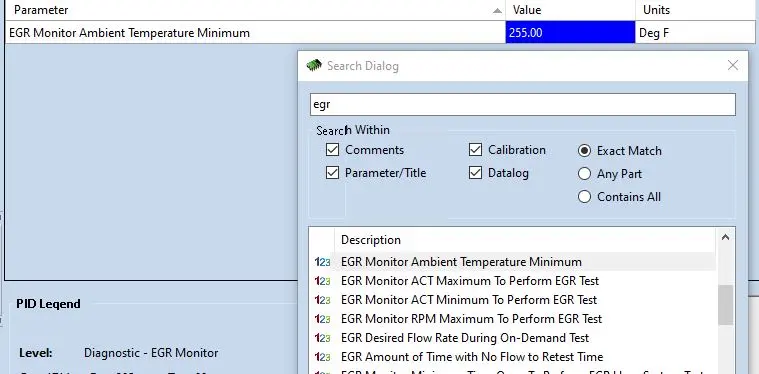Screen dimensions: 759x374
Task: Click the Value column header
Action: pyautogui.click(x=571, y=10)
